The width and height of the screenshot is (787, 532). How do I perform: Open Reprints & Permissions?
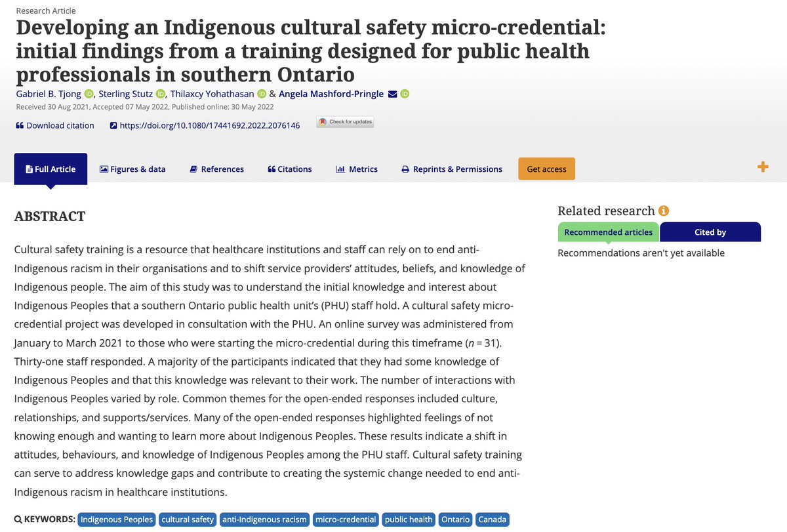tap(452, 169)
